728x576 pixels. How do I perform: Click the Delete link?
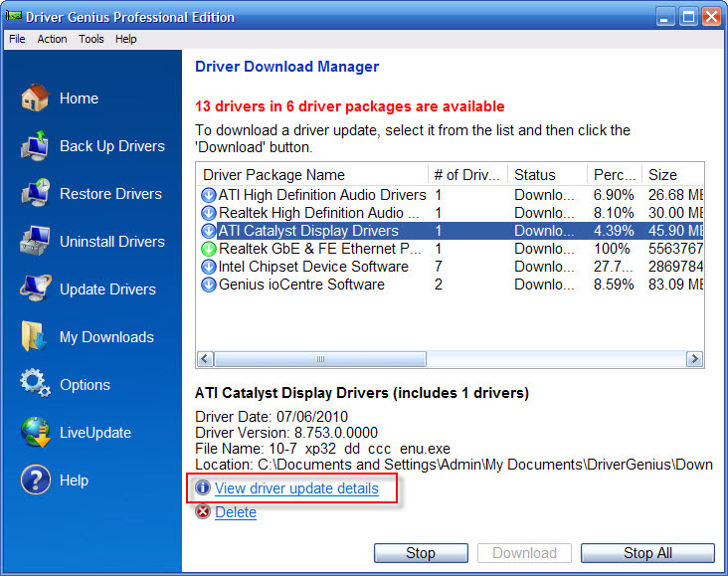(x=236, y=512)
